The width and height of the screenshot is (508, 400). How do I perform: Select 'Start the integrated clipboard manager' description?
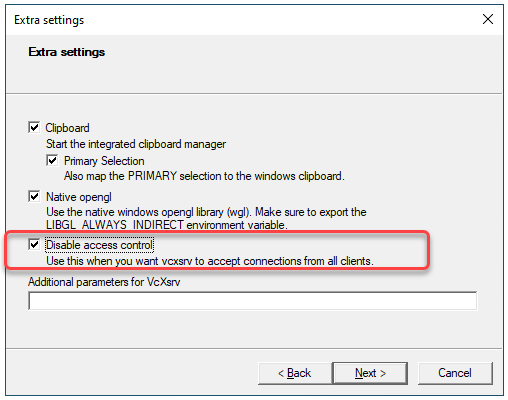click(x=136, y=144)
